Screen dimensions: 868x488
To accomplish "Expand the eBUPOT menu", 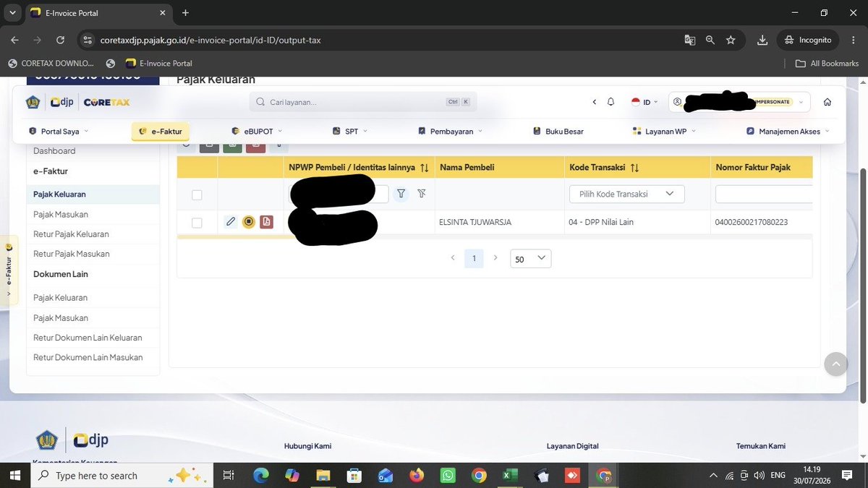I will 257,132.
